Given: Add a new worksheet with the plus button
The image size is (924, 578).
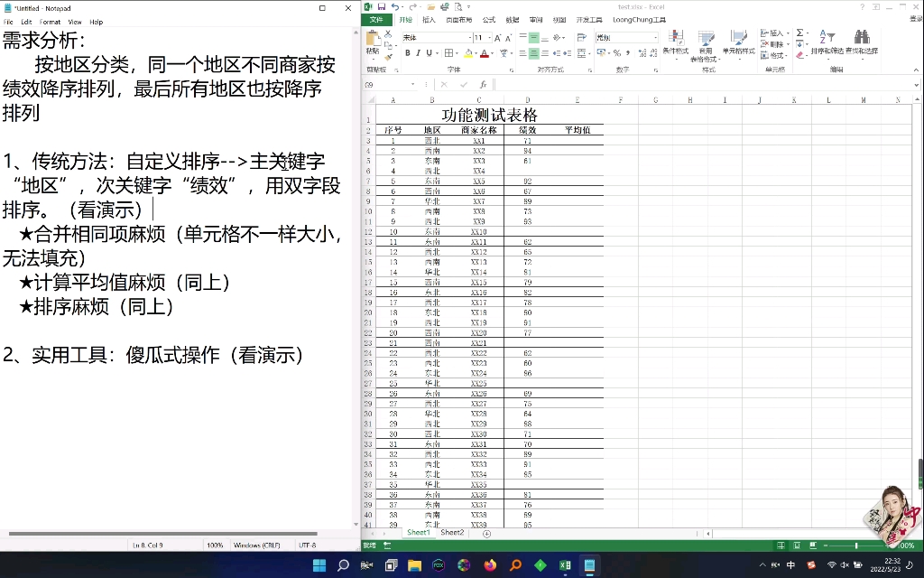Looking at the screenshot, I should (x=485, y=533).
